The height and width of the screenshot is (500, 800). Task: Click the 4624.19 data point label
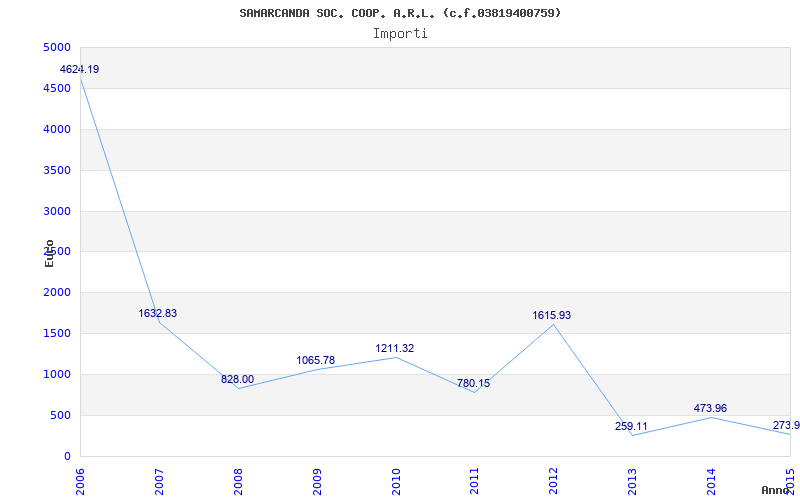(80, 69)
